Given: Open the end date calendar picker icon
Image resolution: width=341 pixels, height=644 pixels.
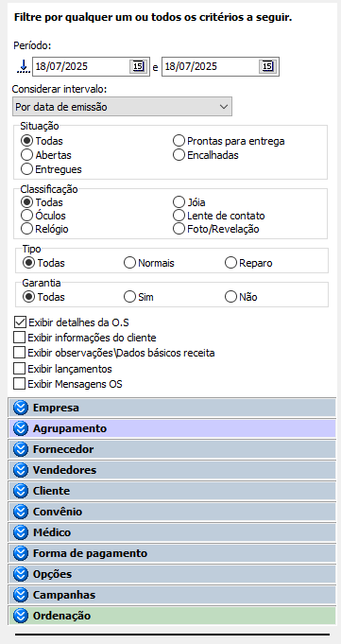Looking at the screenshot, I should [x=267, y=66].
